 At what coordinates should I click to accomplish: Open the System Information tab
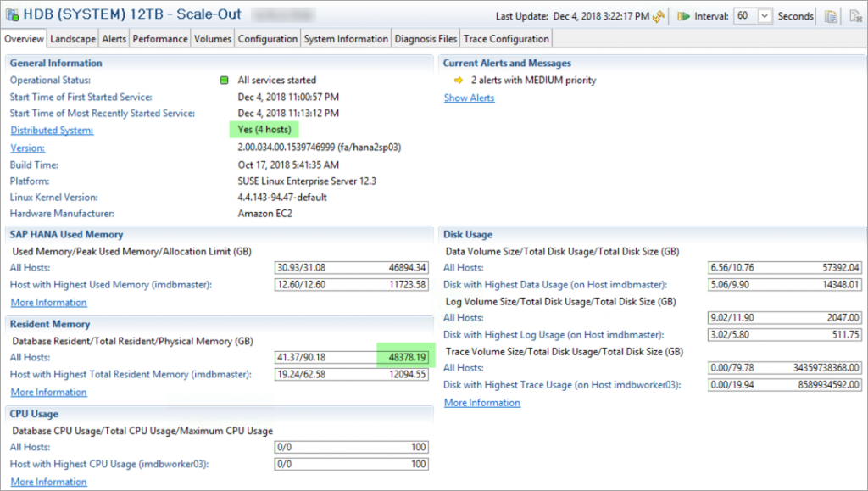pyautogui.click(x=345, y=38)
